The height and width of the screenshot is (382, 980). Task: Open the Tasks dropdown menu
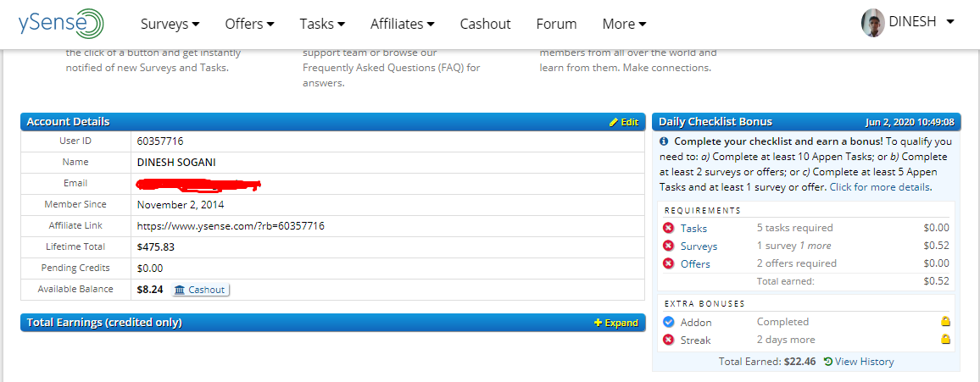click(x=322, y=24)
